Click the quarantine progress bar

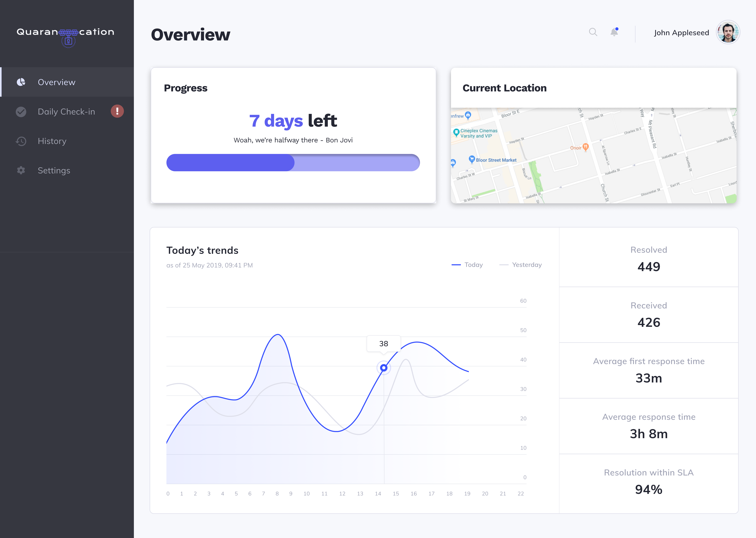tap(293, 163)
